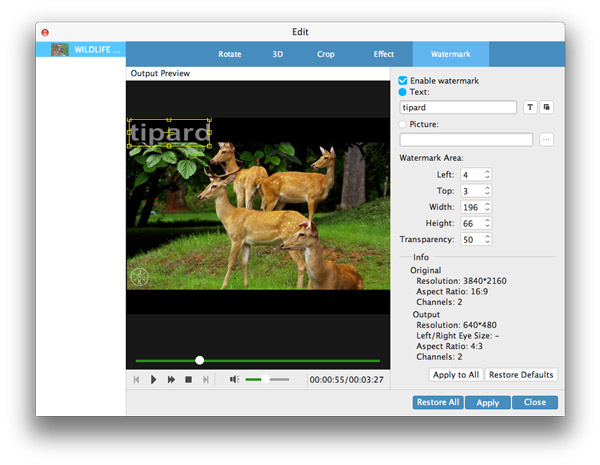Click the time readout 00:00:55/00:03:27

coord(346,380)
